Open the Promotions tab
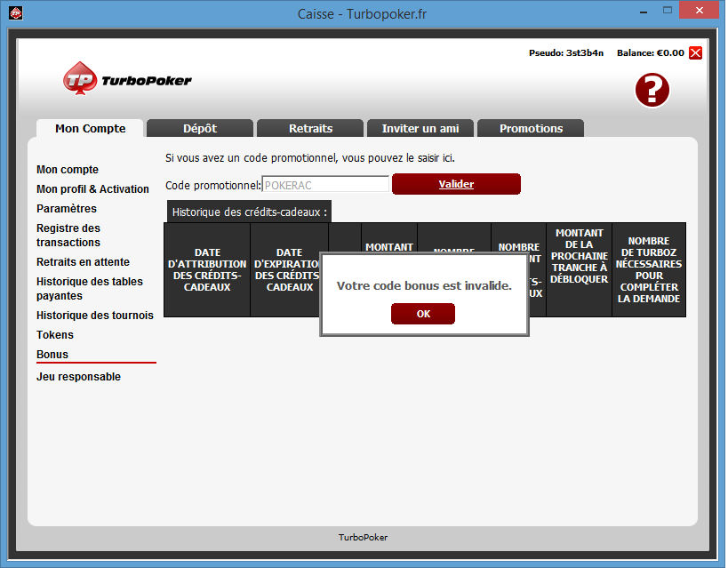This screenshot has width=728, height=568. click(531, 128)
